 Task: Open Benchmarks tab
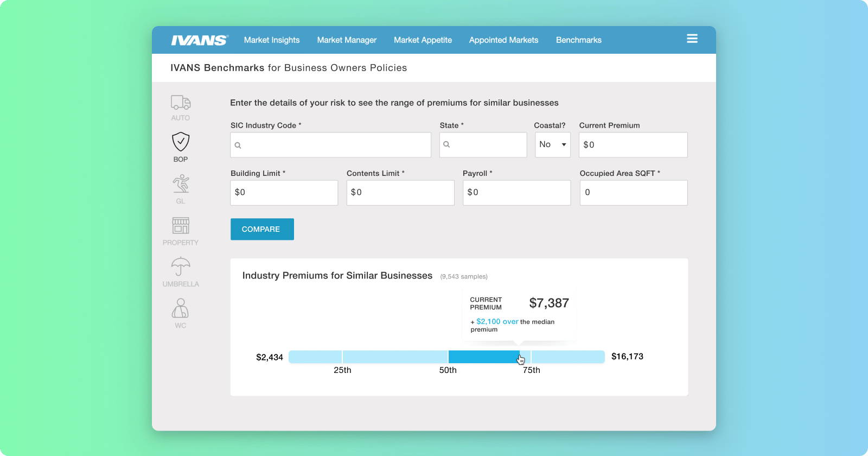[x=579, y=40]
